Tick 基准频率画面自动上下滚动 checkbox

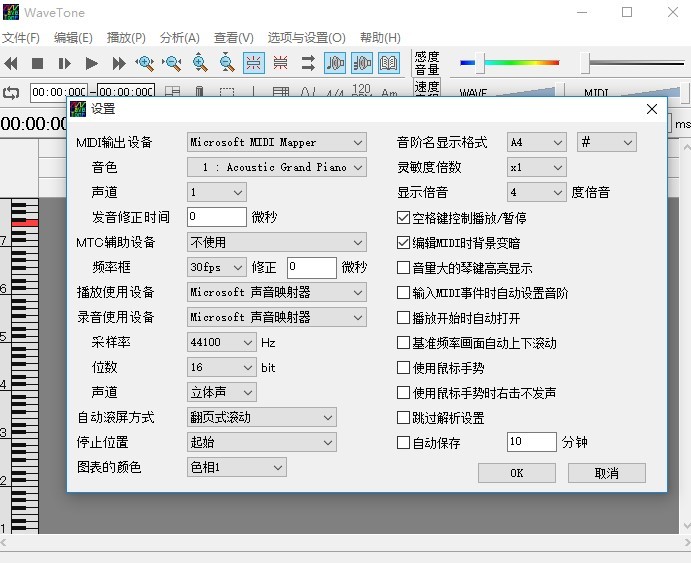click(x=403, y=342)
